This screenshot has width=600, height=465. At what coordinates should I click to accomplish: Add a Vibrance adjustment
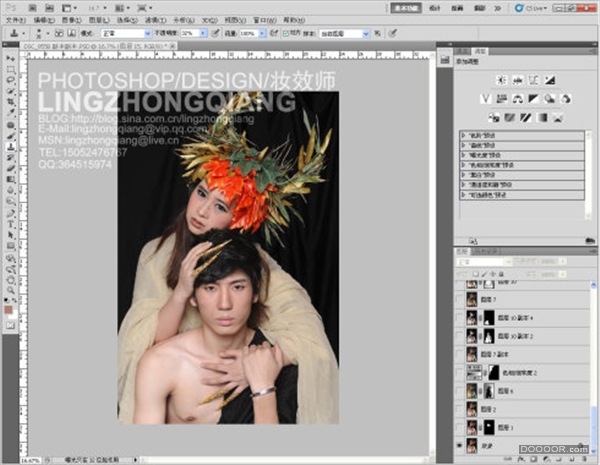point(485,99)
